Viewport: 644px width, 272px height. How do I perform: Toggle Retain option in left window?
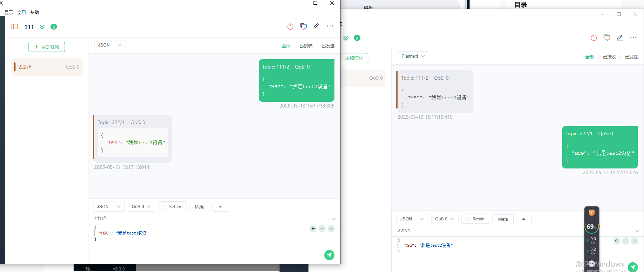(x=172, y=207)
